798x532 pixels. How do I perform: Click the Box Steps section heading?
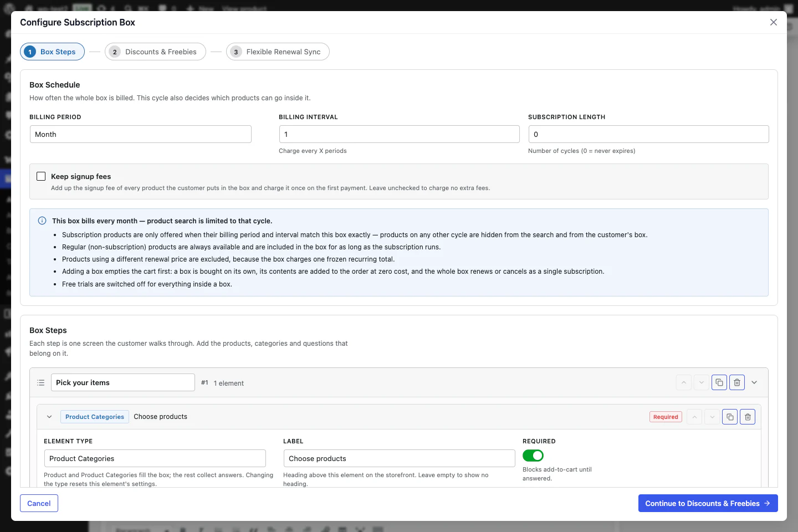pyautogui.click(x=48, y=330)
